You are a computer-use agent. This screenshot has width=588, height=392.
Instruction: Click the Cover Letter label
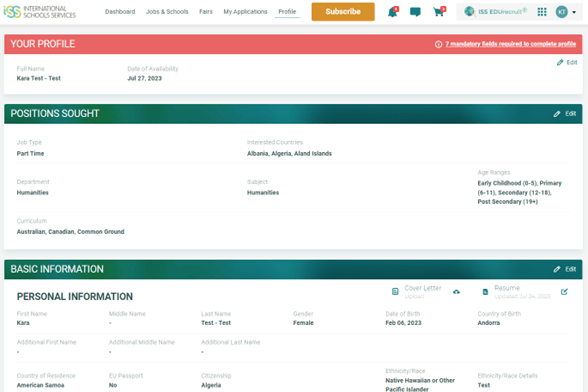click(x=423, y=288)
